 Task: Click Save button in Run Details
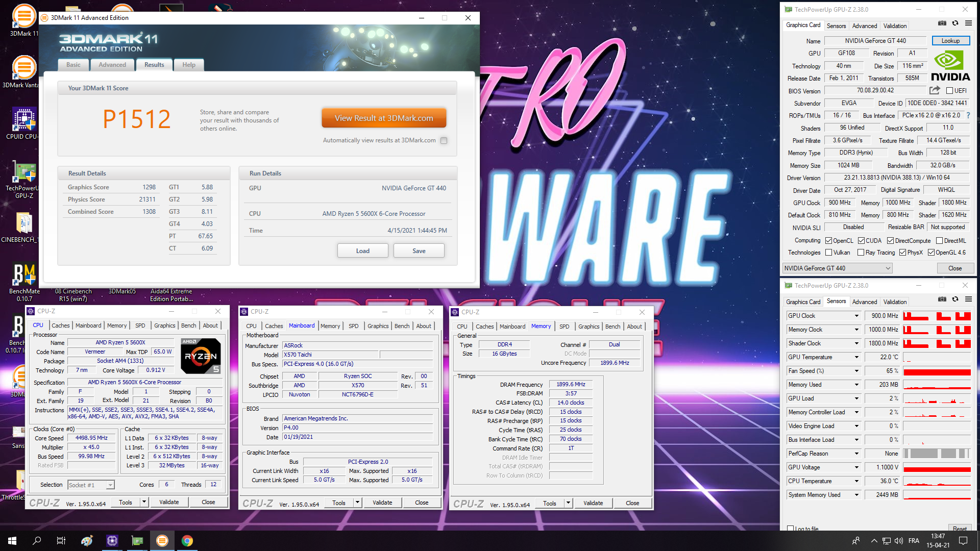pos(419,251)
